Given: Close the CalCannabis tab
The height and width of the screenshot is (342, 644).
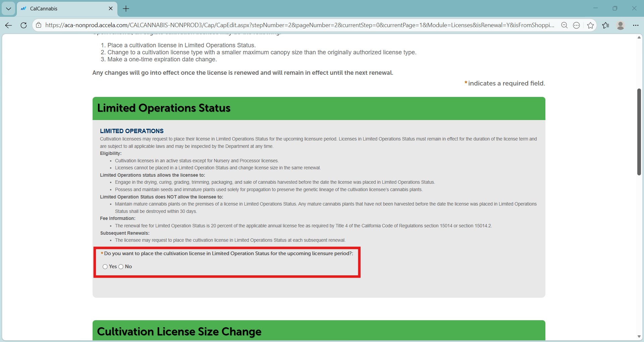Looking at the screenshot, I should click(x=111, y=8).
